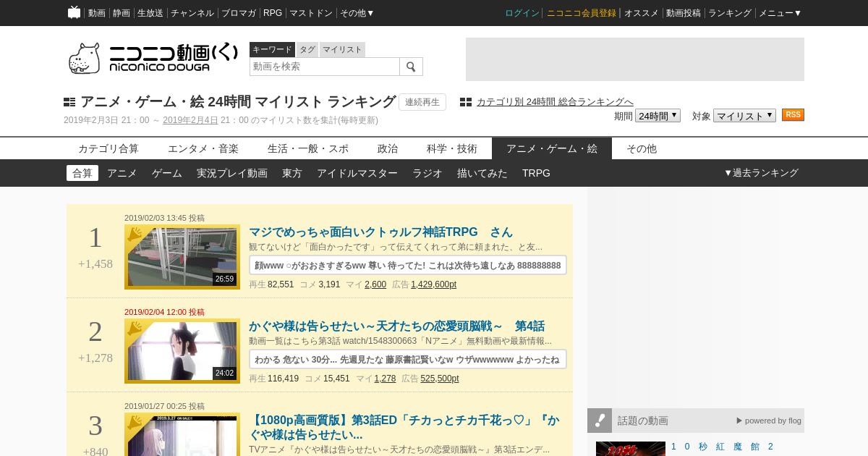The width and height of the screenshot is (868, 456).
Task: Switch to 生活・一般・スポ category tab
Action: 308,148
